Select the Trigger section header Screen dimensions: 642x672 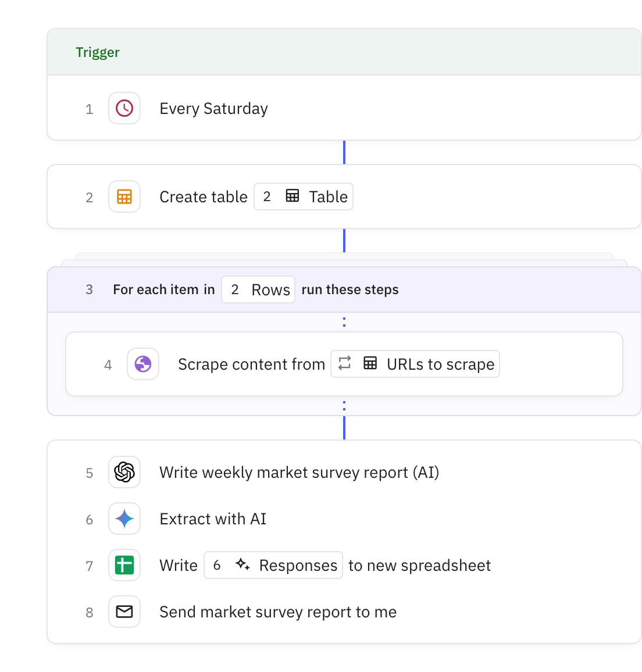pos(98,52)
